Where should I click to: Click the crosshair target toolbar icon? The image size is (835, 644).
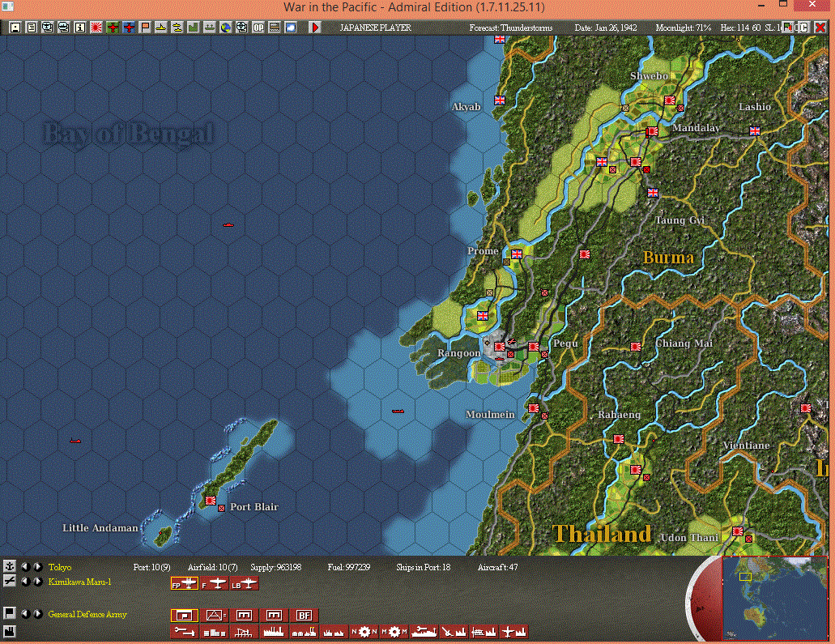242,28
